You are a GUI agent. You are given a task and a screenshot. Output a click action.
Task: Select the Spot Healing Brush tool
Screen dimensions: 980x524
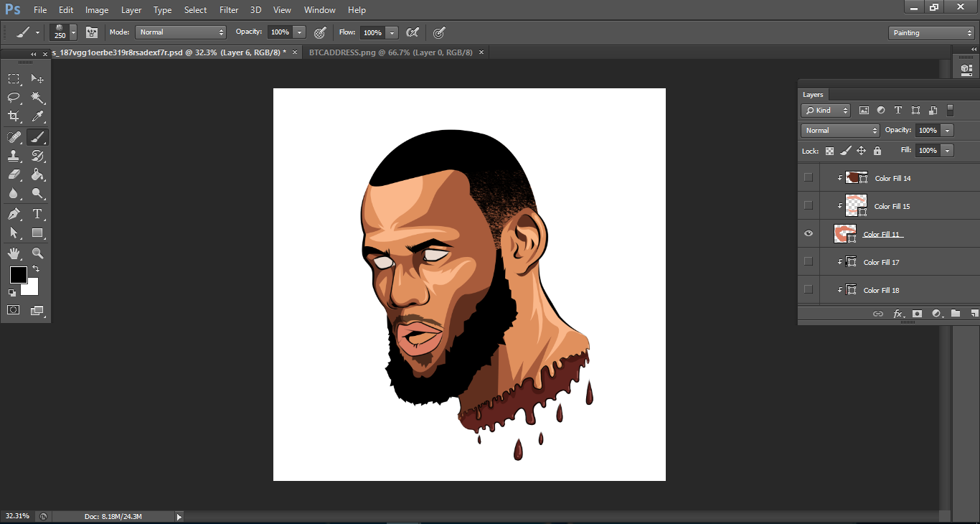pyautogui.click(x=14, y=137)
